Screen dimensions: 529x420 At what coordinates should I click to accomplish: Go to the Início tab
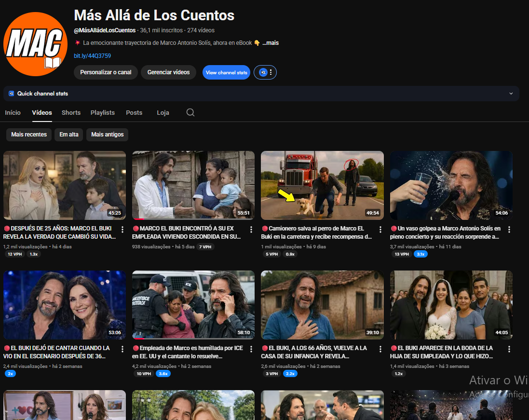pos(13,113)
